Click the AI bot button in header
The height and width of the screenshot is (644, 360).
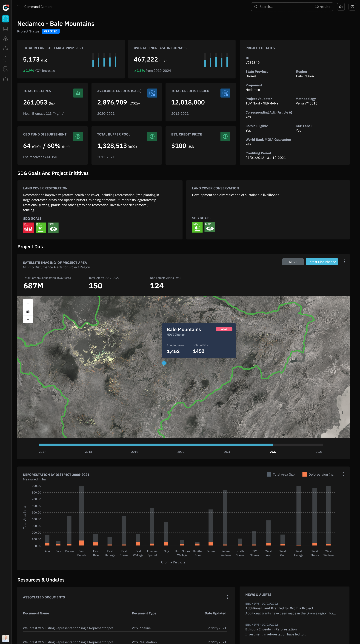pos(341,7)
